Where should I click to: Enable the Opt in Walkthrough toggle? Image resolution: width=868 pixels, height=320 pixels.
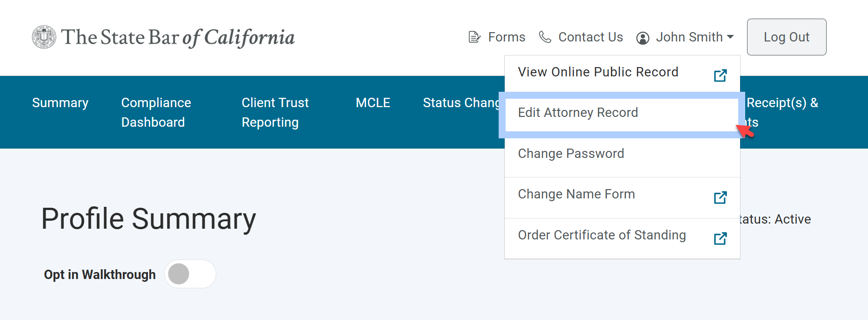[x=190, y=274]
